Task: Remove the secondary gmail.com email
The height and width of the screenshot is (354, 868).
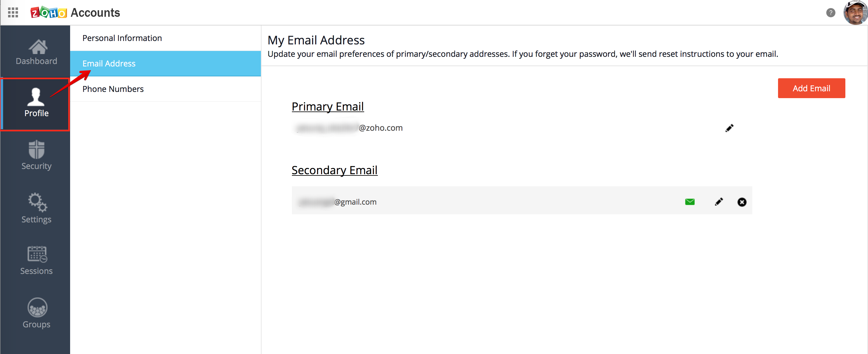Action: (742, 202)
